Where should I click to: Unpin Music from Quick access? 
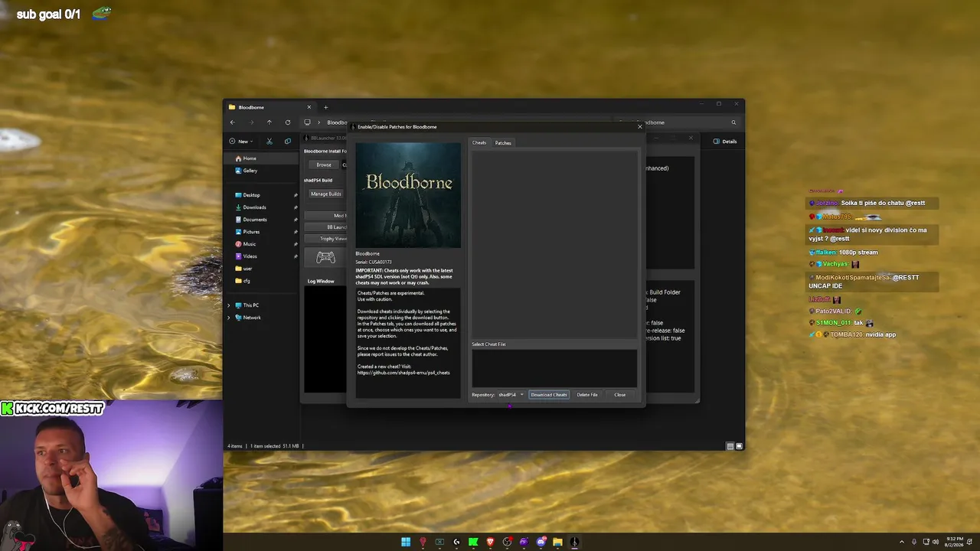coord(296,244)
